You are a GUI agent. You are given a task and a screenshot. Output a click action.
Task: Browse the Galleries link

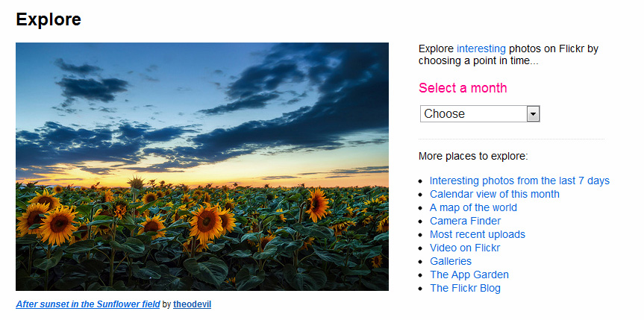click(x=451, y=261)
